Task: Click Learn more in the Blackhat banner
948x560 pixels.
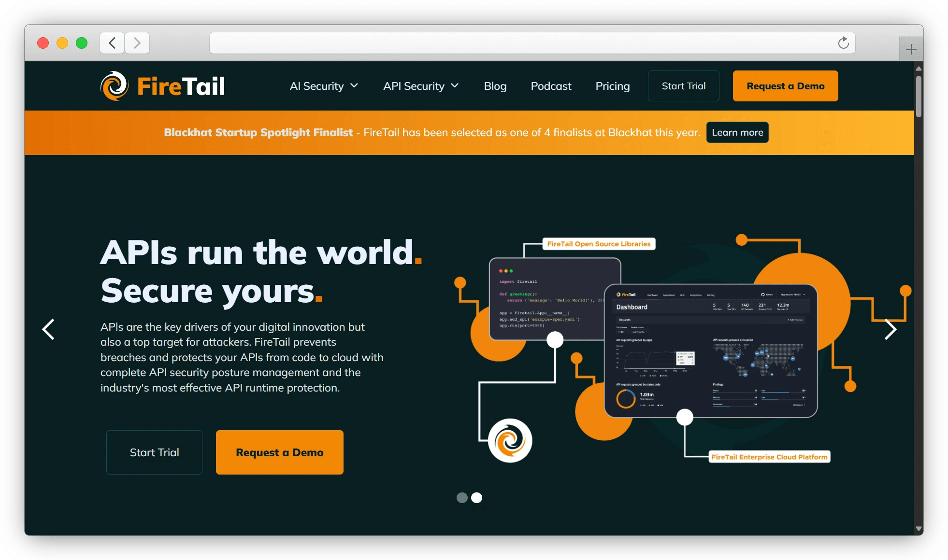Action: tap(737, 132)
